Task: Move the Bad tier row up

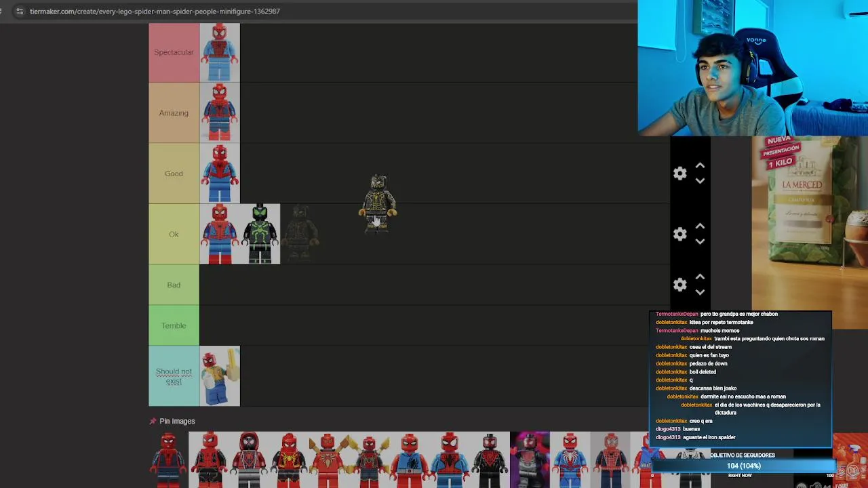Action: (700, 278)
